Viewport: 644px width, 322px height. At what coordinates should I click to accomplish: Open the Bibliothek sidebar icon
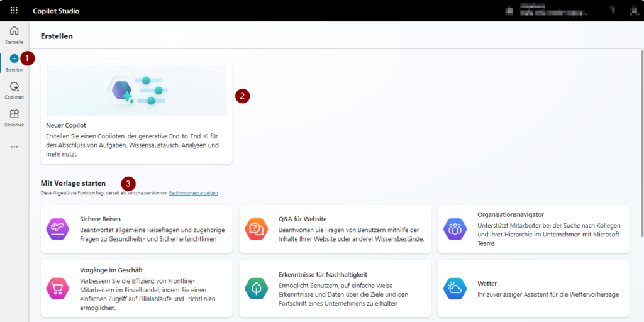(x=14, y=114)
